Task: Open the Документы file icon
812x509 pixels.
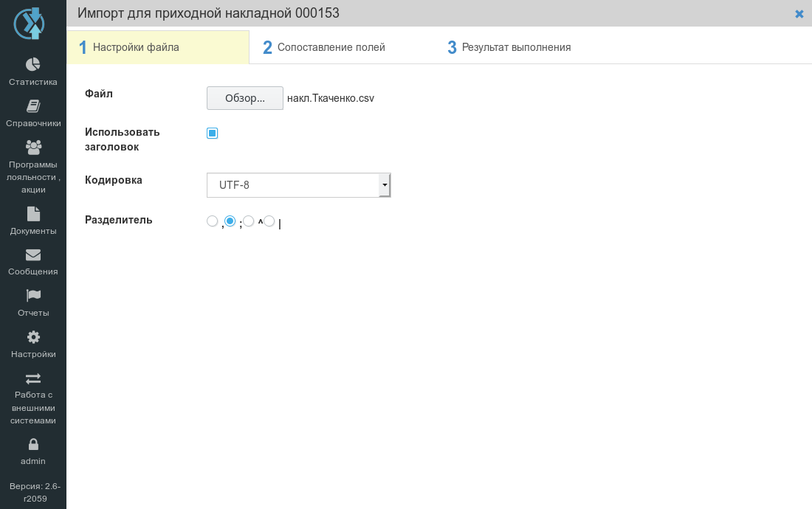Action: (x=33, y=214)
